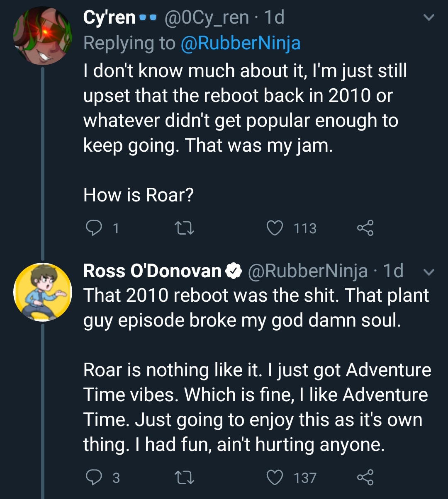Image resolution: width=448 pixels, height=499 pixels.
Task: Open the Cy'ren display name
Action: click(x=110, y=17)
